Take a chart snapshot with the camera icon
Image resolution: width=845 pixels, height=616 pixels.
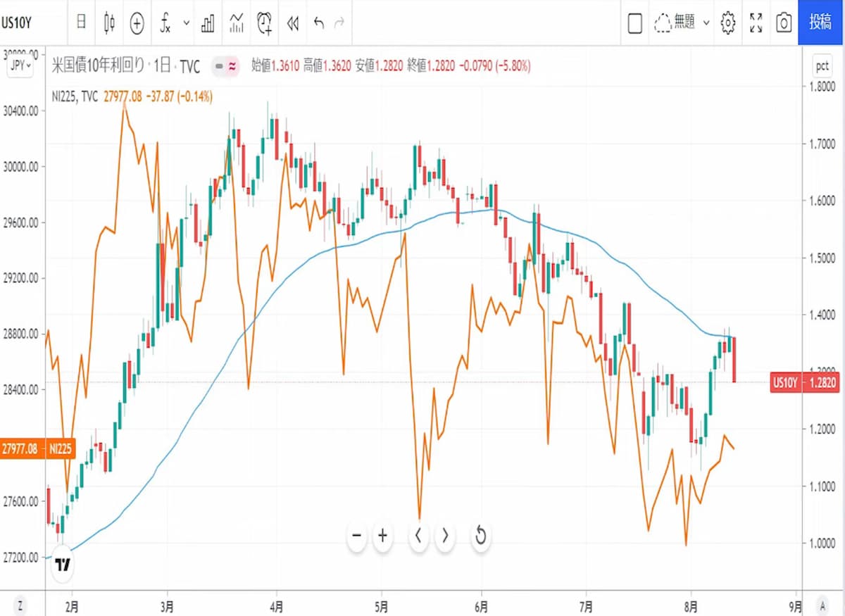783,23
